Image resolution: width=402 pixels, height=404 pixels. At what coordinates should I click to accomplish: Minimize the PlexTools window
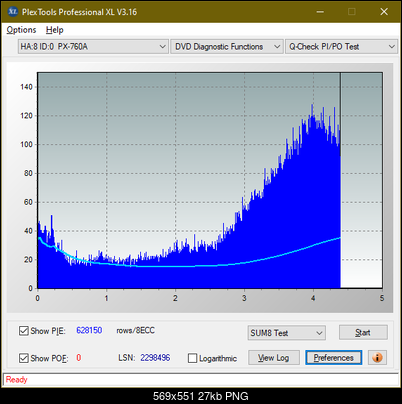pyautogui.click(x=320, y=12)
